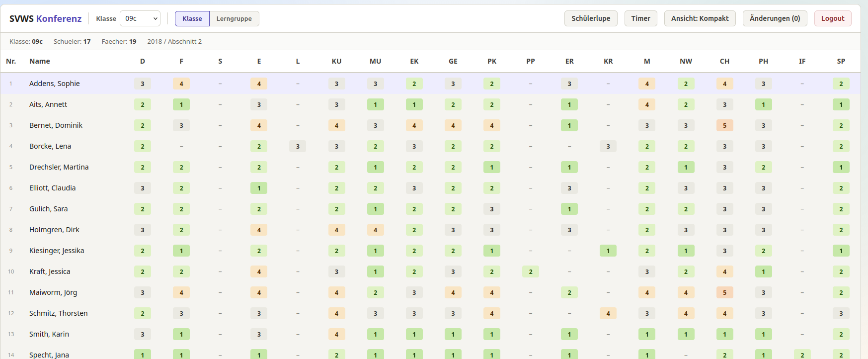
Task: Click the MU column header
Action: point(375,61)
